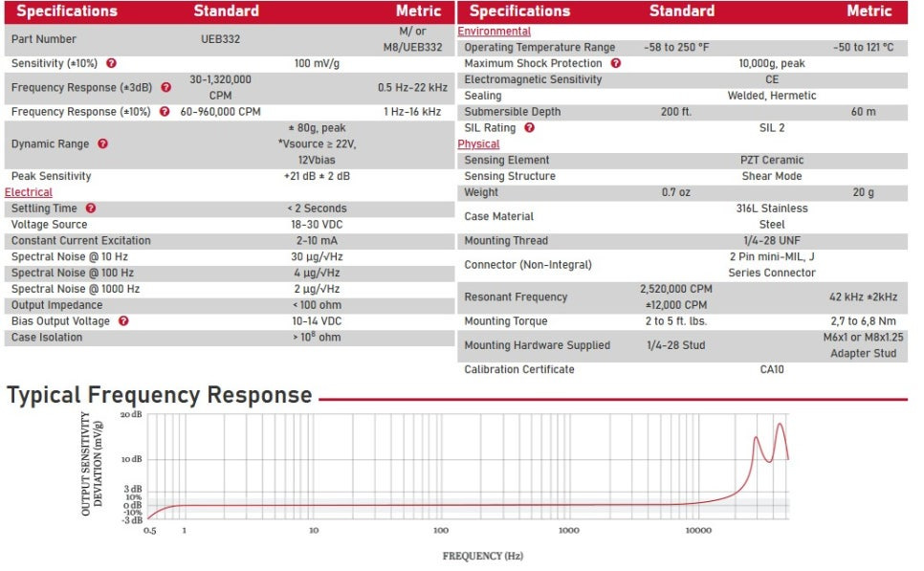The width and height of the screenshot is (924, 571).
Task: Select the SIL 2 rating value
Action: coord(772,128)
